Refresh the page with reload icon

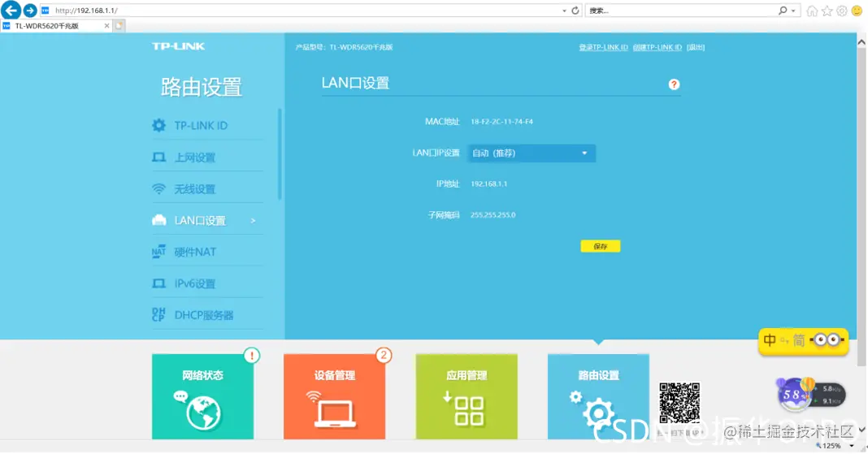[x=575, y=11]
